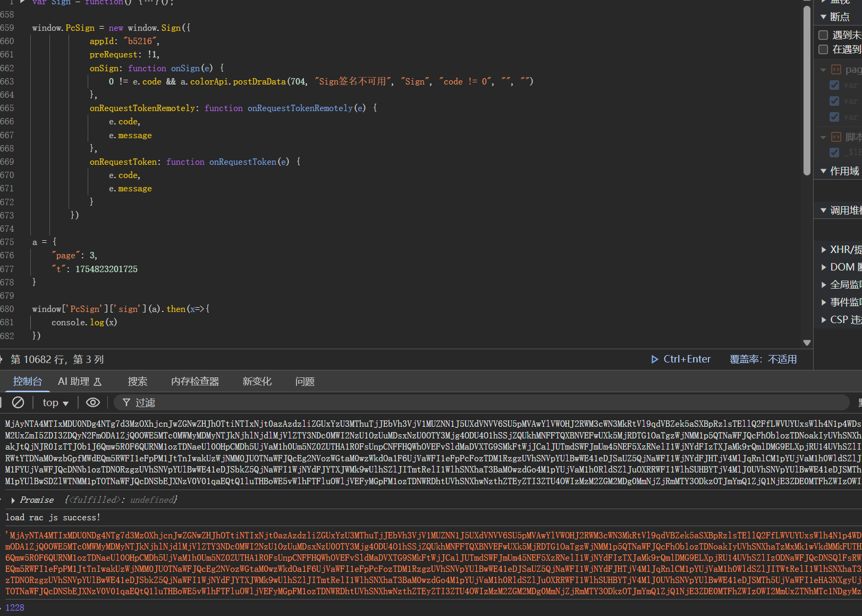
Task: Click the timestamp 1754823201725 in code
Action: [106, 269]
